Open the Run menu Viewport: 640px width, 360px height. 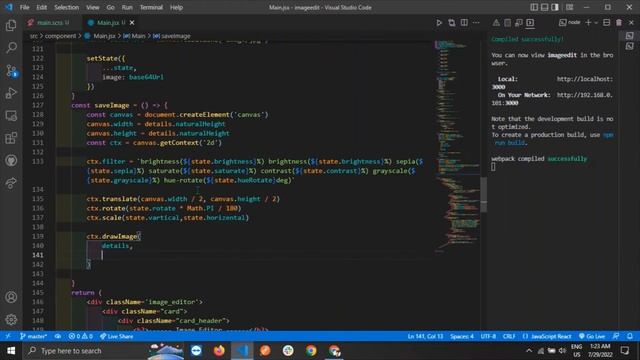coord(127,7)
